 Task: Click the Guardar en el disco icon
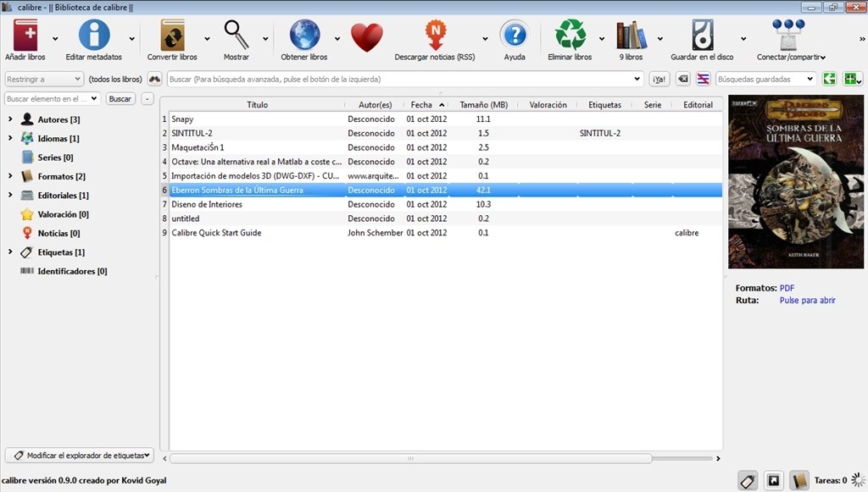pos(703,37)
